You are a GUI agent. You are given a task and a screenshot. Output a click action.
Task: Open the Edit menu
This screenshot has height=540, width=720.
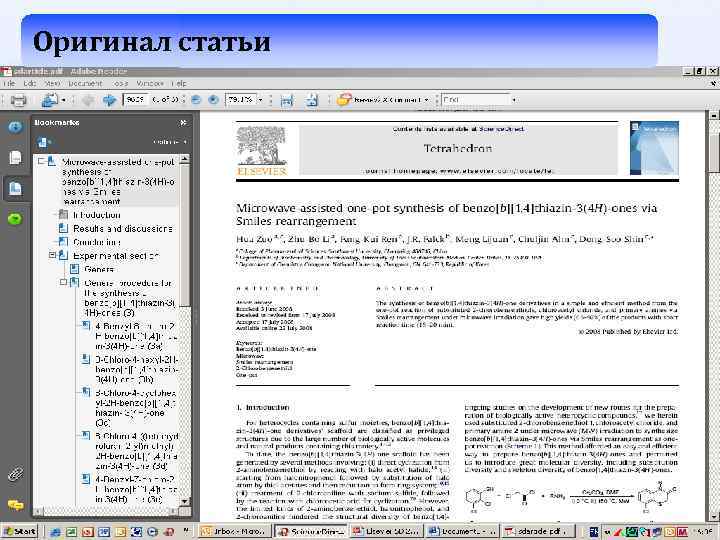coord(30,84)
